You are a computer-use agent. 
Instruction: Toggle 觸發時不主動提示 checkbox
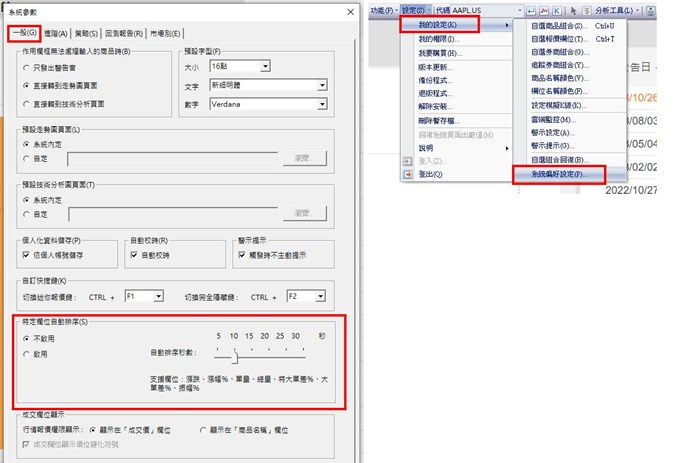pos(242,255)
